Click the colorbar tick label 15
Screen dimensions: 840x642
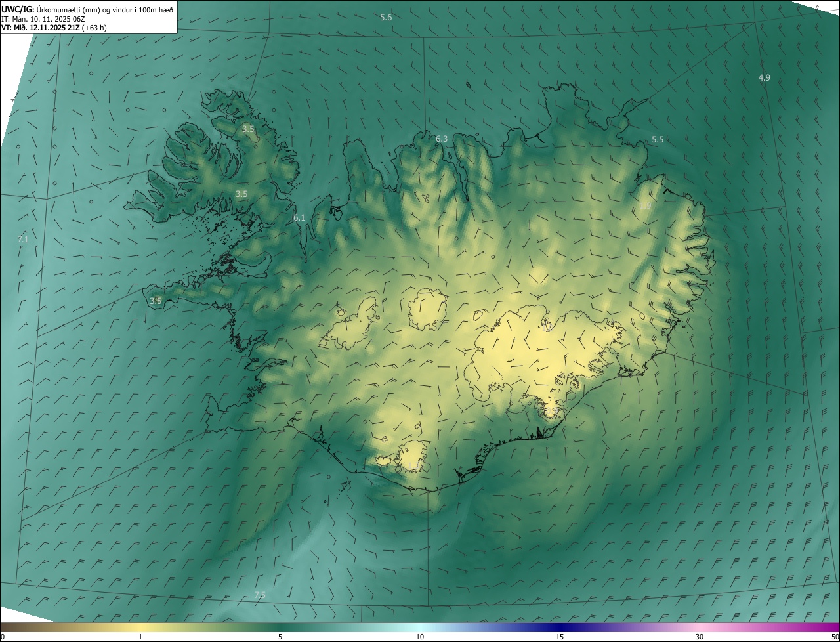(560, 637)
